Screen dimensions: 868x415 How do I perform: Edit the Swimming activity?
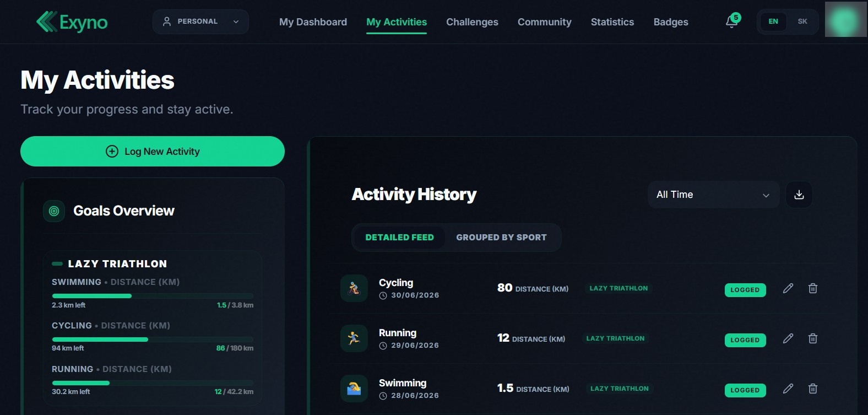coord(788,389)
